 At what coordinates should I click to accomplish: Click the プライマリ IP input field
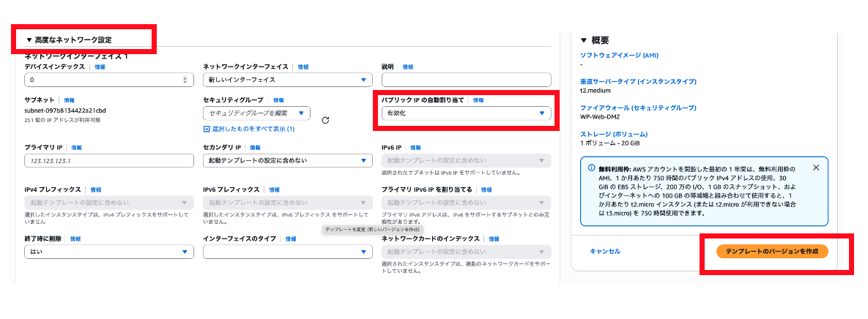[109, 160]
